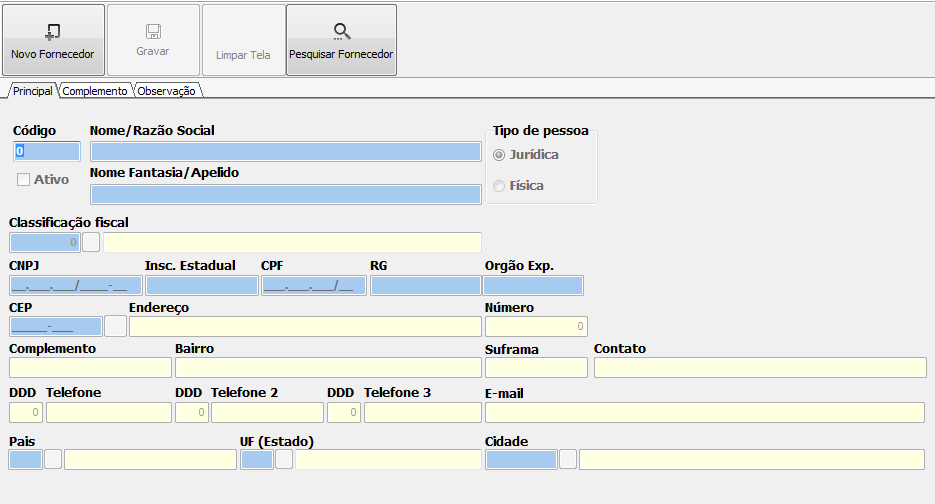Switch to the Complemento tab

tap(95, 91)
